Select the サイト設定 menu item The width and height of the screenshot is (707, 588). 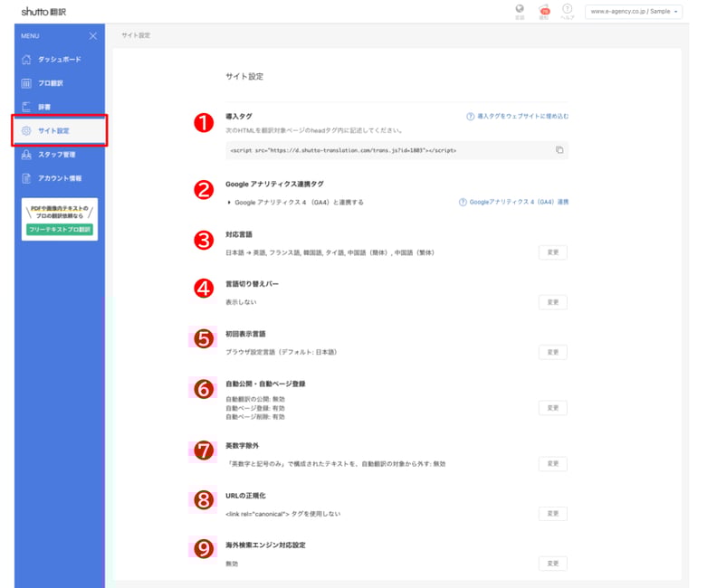[x=60, y=130]
